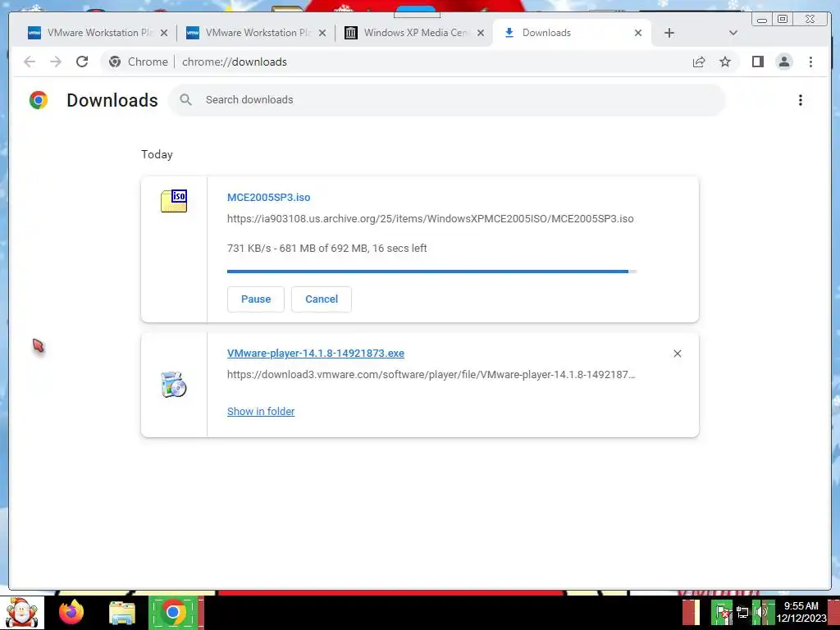Click the Chrome taskbar icon
The height and width of the screenshot is (630, 840).
pyautogui.click(x=173, y=612)
